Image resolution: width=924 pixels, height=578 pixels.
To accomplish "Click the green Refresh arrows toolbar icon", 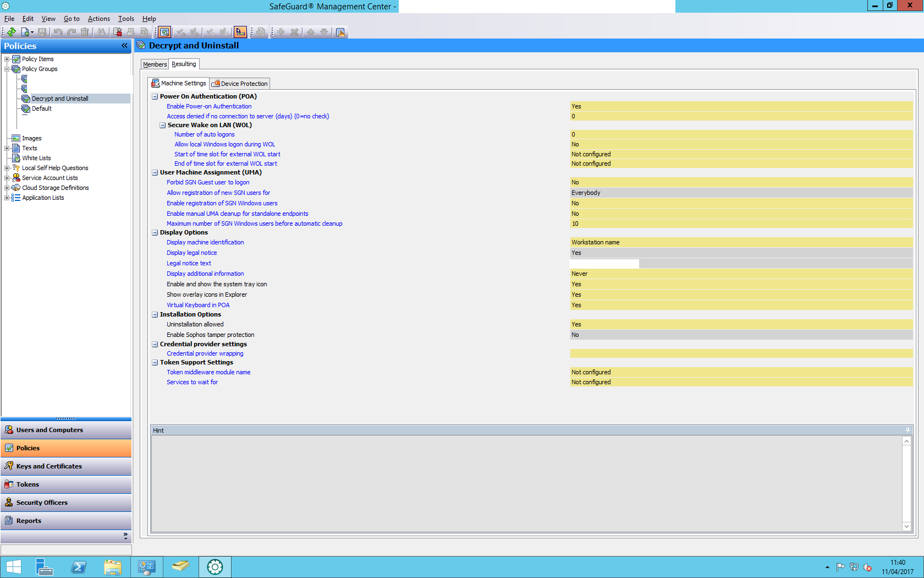I will [x=12, y=32].
